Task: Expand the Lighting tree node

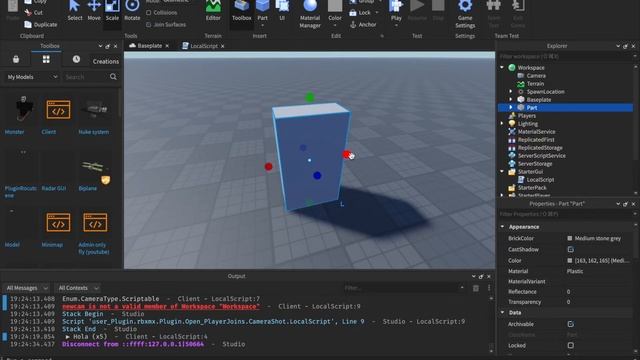Action: [x=502, y=123]
